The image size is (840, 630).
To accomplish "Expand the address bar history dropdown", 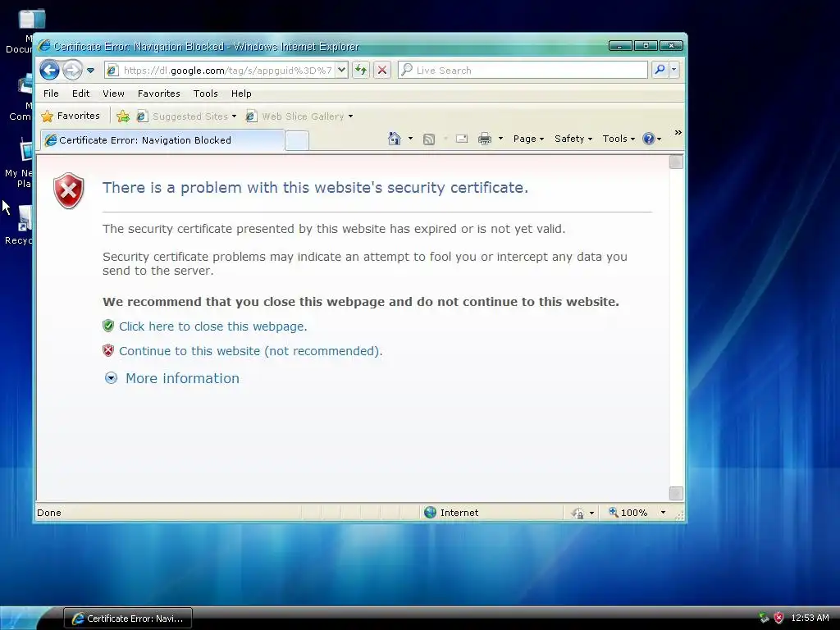I will click(x=342, y=71).
